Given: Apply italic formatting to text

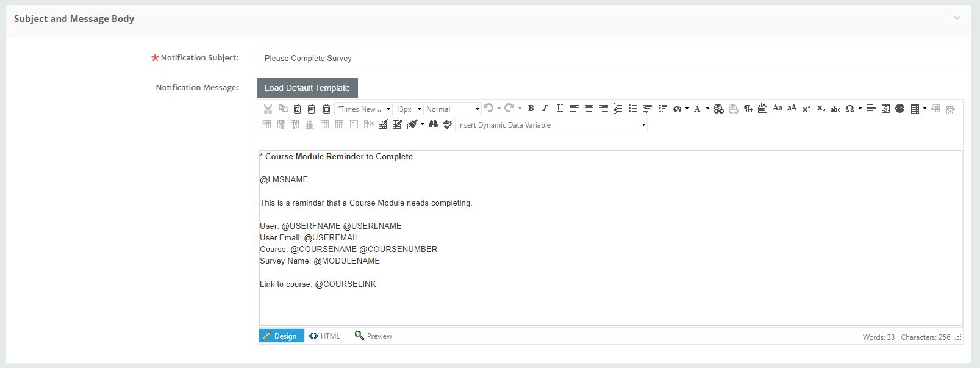Looking at the screenshot, I should tap(545, 109).
